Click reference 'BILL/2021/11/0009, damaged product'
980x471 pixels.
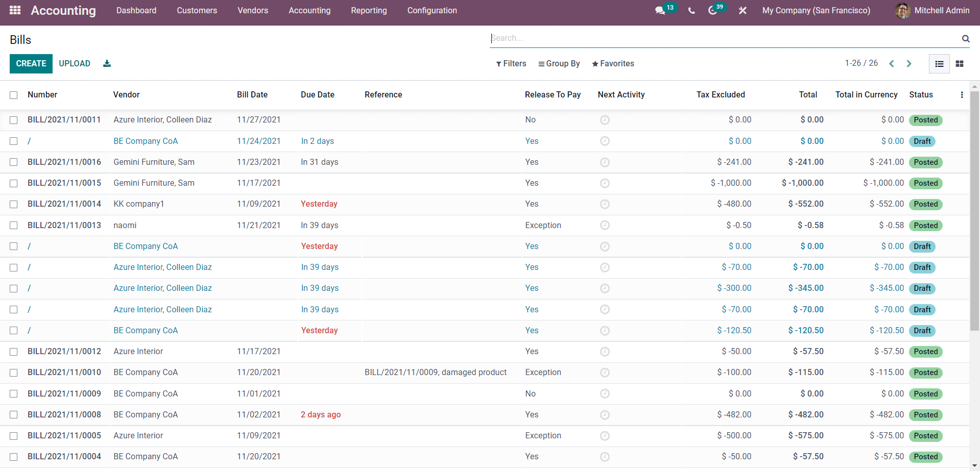click(436, 373)
